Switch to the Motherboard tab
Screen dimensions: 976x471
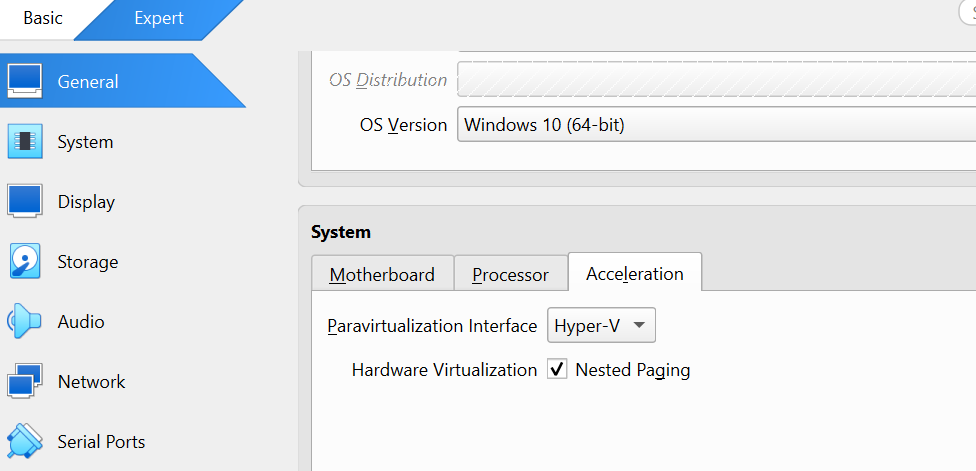pos(382,274)
